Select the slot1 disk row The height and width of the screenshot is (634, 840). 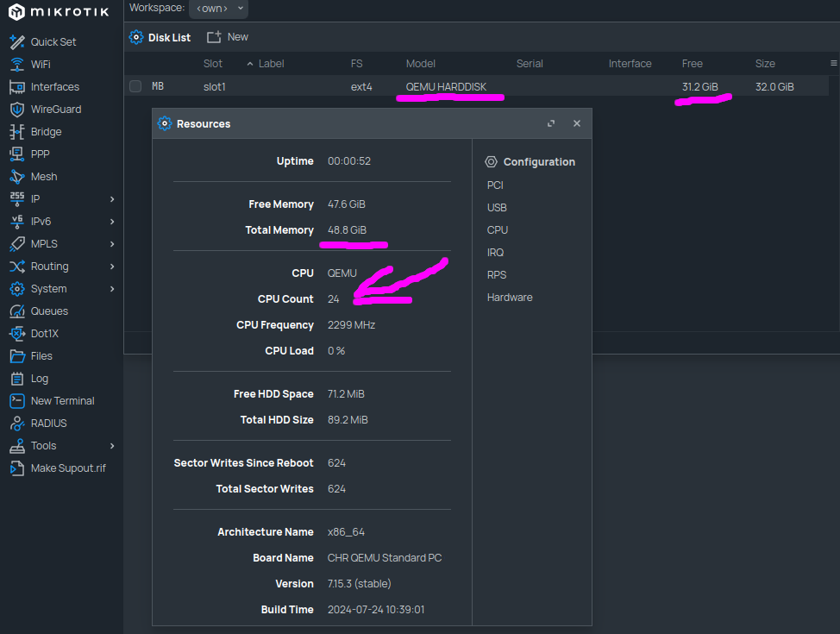click(x=477, y=86)
